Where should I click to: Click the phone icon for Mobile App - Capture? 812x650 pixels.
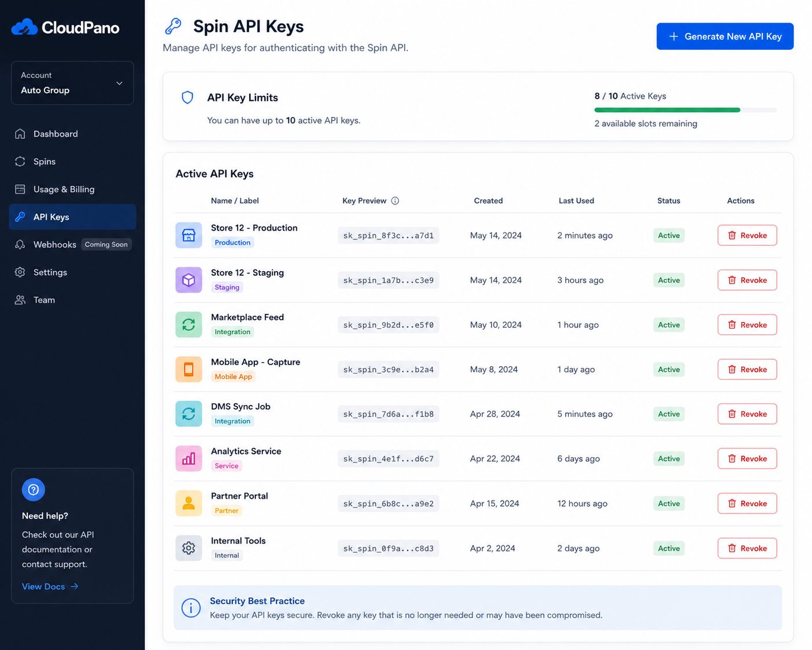(189, 369)
